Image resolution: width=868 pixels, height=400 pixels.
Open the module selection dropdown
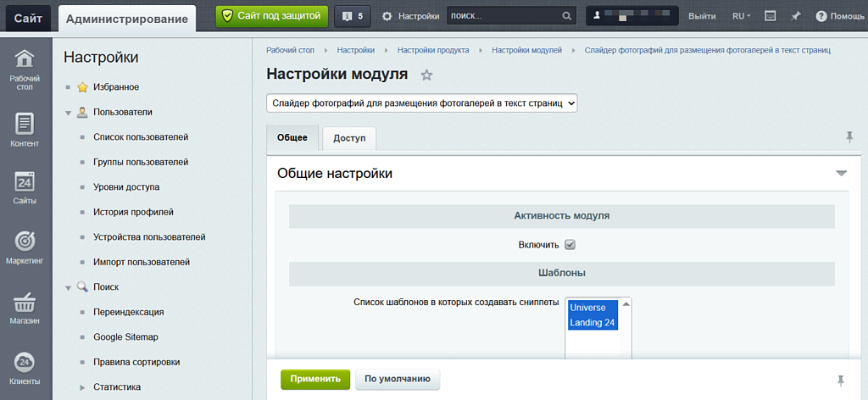tap(422, 103)
